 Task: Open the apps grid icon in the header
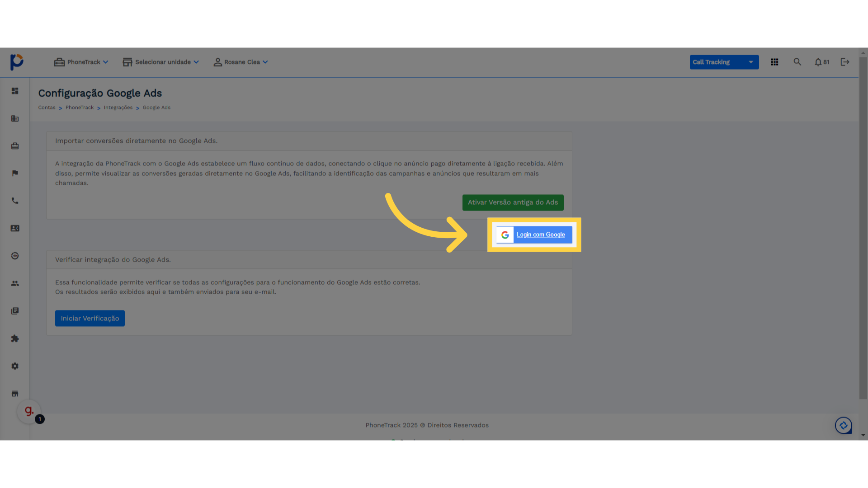(x=774, y=62)
